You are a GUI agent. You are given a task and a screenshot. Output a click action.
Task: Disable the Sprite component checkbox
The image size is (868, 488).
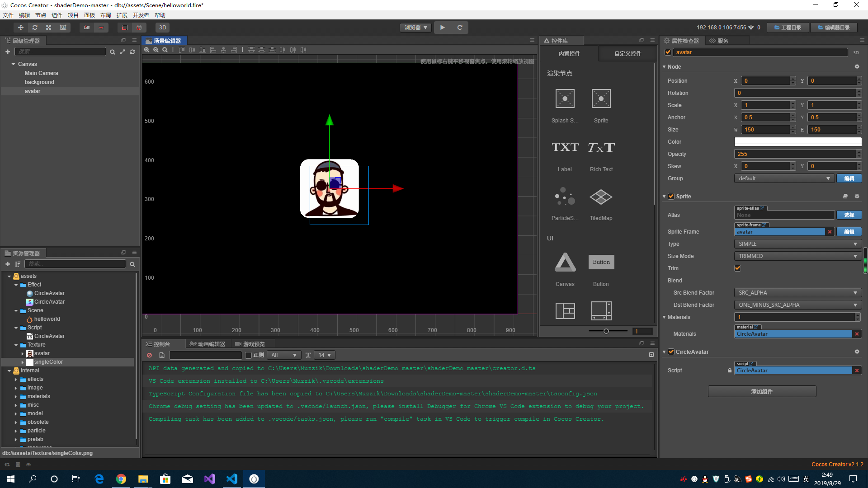click(671, 197)
